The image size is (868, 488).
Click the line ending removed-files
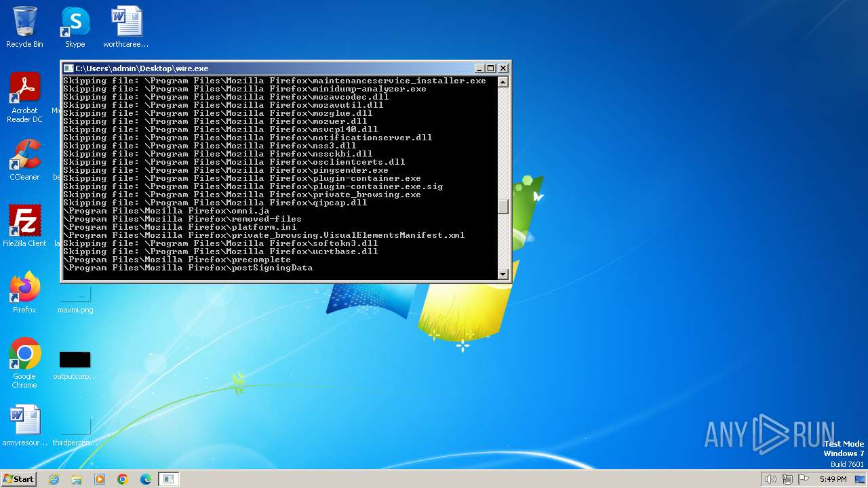[x=182, y=219]
